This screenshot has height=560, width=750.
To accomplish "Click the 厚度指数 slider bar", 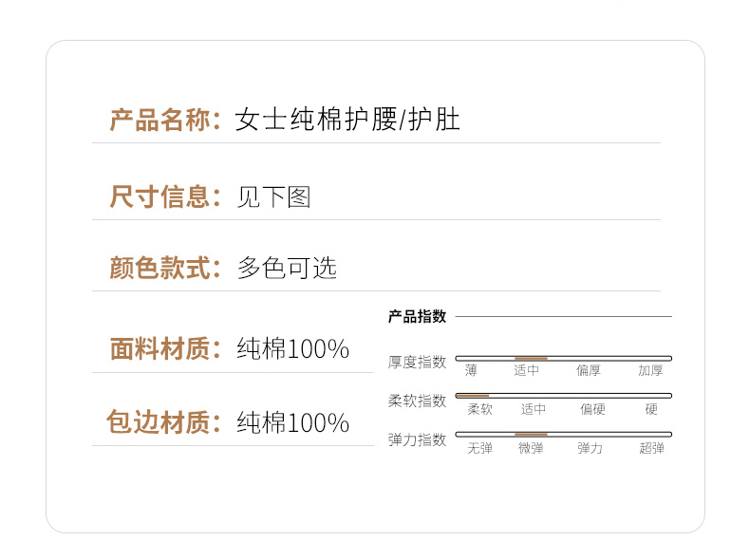I will [x=564, y=358].
